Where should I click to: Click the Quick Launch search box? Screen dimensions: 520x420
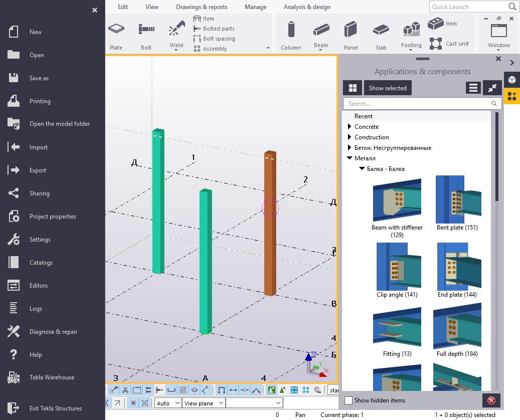473,7
